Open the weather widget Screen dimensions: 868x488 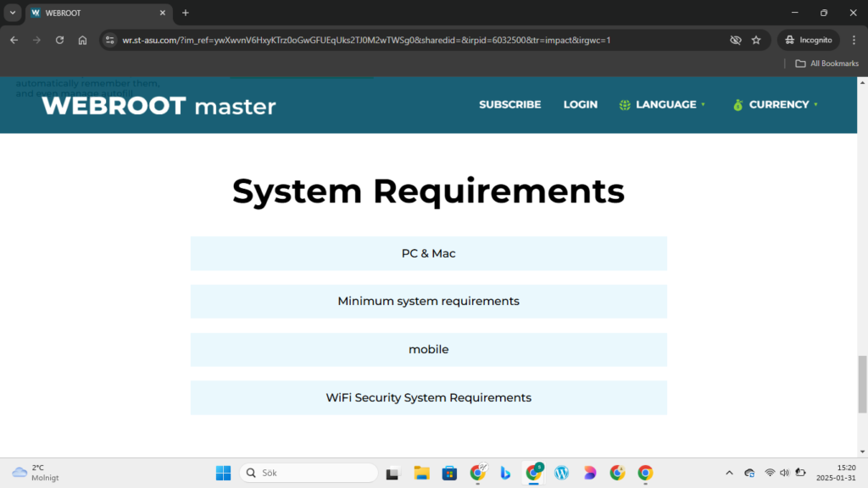36,473
